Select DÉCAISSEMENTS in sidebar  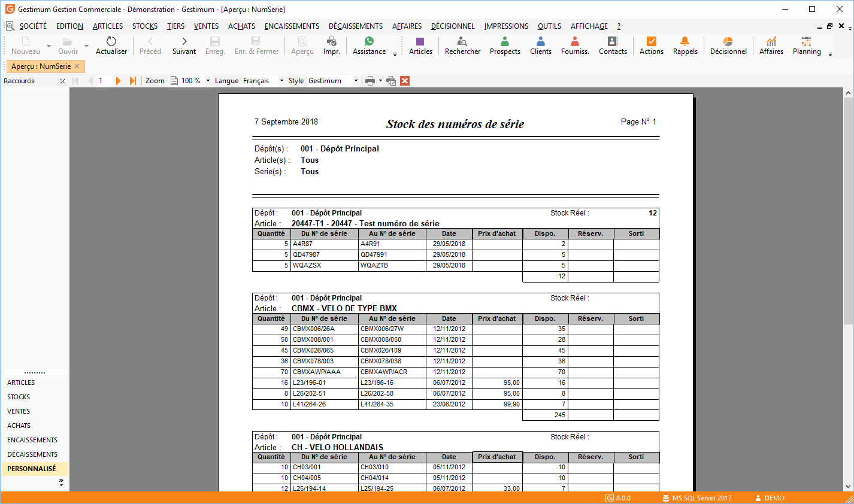coord(34,454)
